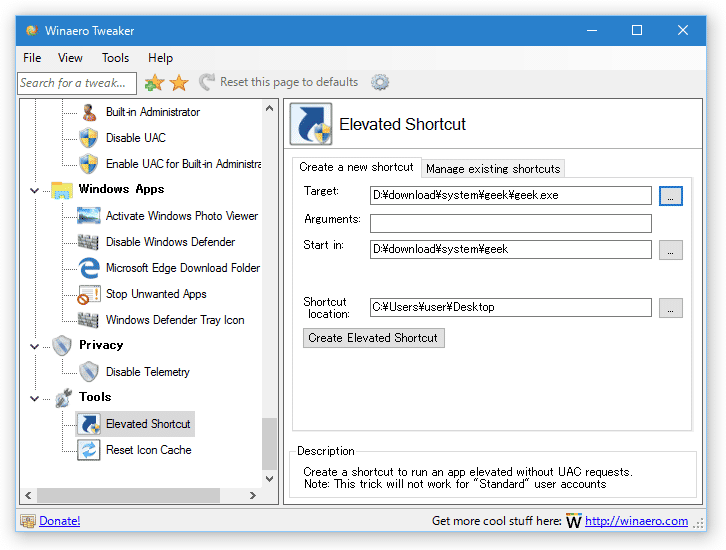
Task: Open the http://winaero.com link
Action: coord(636,521)
